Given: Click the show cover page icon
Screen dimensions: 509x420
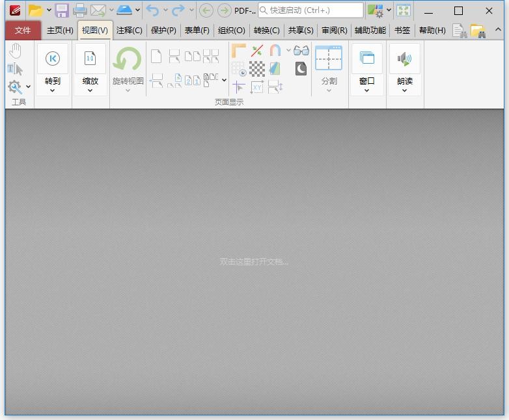Looking at the screenshot, I should 174,81.
